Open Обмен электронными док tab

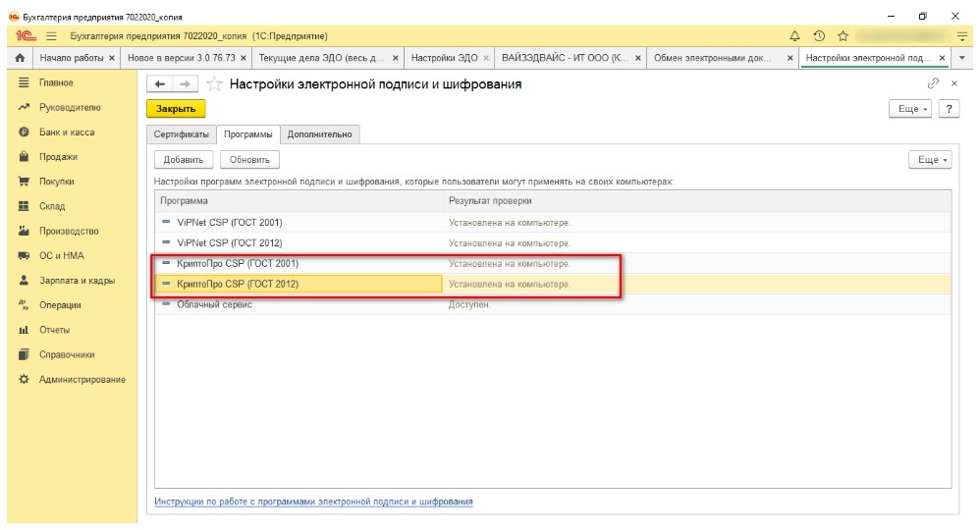713,58
